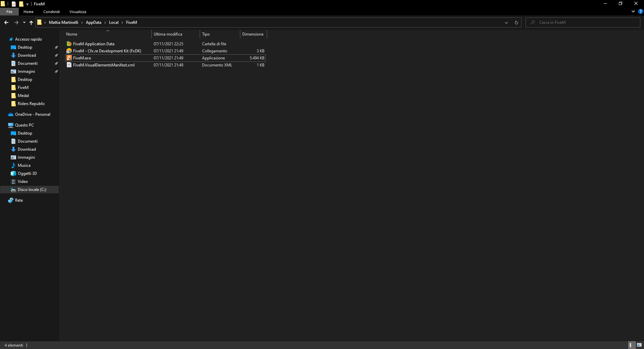Click the 'Documento XML' type cell
The width and height of the screenshot is (644, 349).
pos(217,65)
